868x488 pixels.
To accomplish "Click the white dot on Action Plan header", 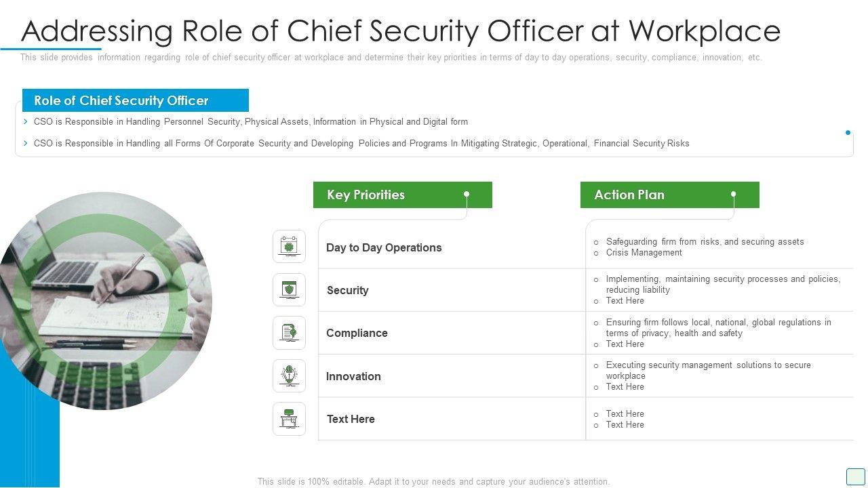I will click(733, 195).
